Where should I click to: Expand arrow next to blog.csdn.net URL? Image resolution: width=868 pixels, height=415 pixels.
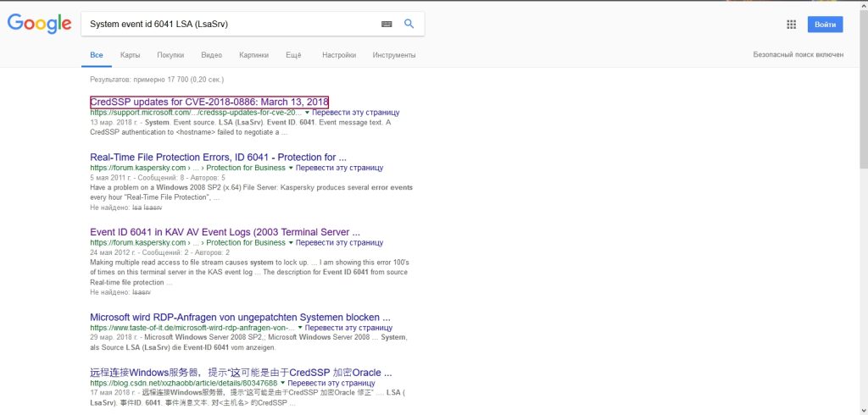[x=283, y=383]
